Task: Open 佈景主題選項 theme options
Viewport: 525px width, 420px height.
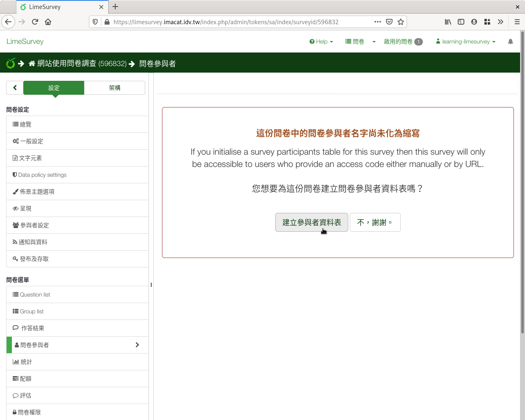Action: pos(78,192)
